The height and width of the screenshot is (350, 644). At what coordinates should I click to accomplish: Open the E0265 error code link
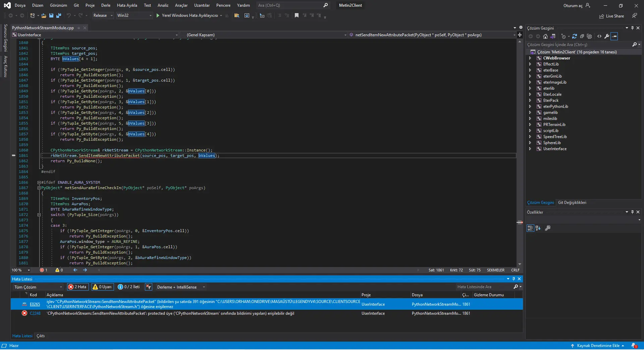coord(35,304)
